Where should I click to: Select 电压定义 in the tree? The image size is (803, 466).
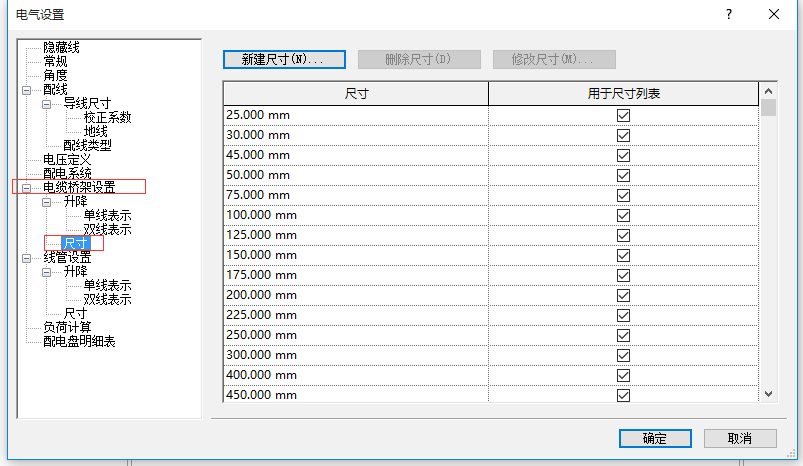tap(67, 159)
